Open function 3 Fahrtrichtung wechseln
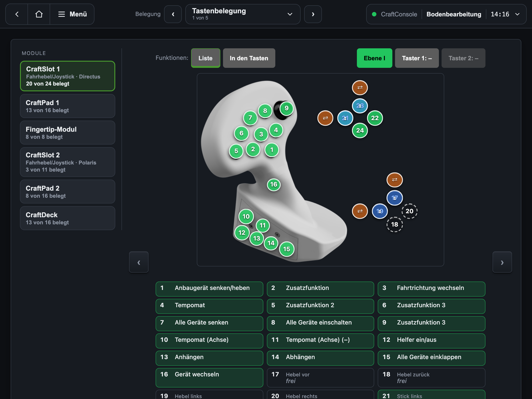532x399 pixels. coord(432,289)
